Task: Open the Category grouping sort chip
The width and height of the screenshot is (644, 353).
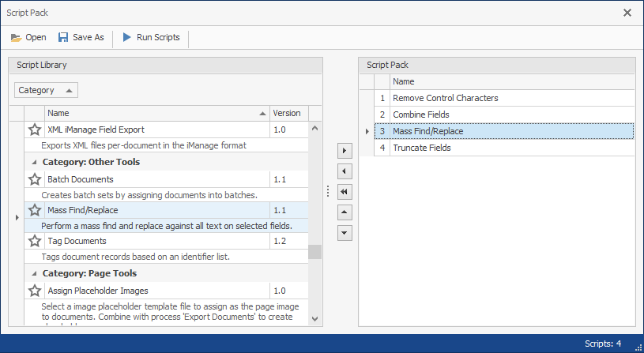Action: click(46, 90)
